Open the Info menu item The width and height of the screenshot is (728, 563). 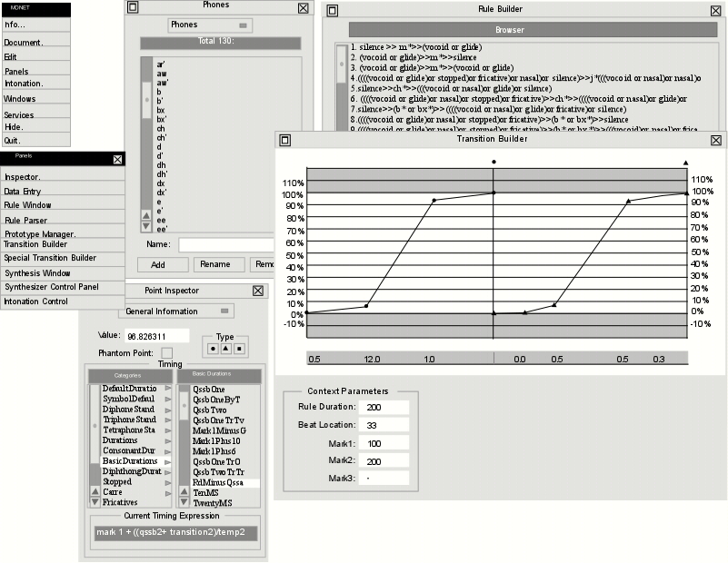pos(36,25)
